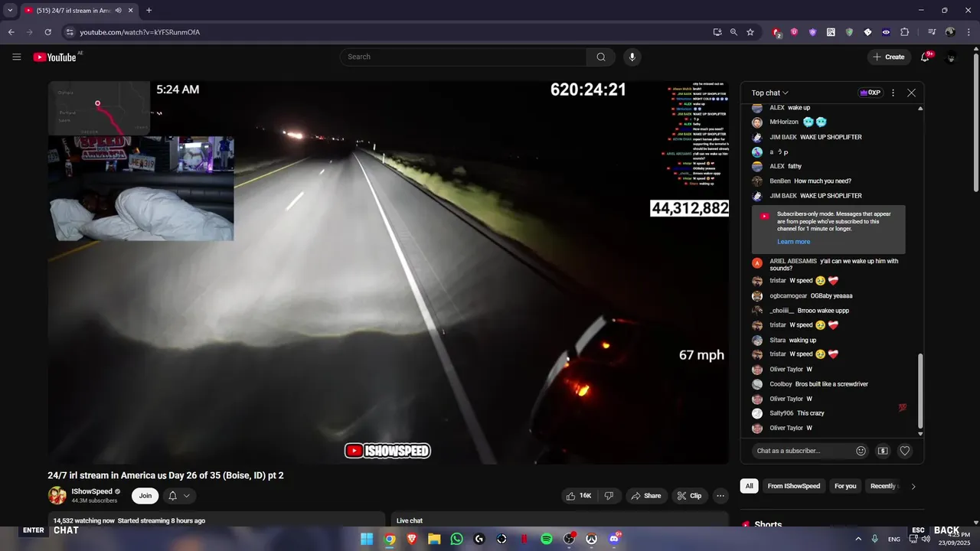Click inside the YouTube search field

click(463, 57)
